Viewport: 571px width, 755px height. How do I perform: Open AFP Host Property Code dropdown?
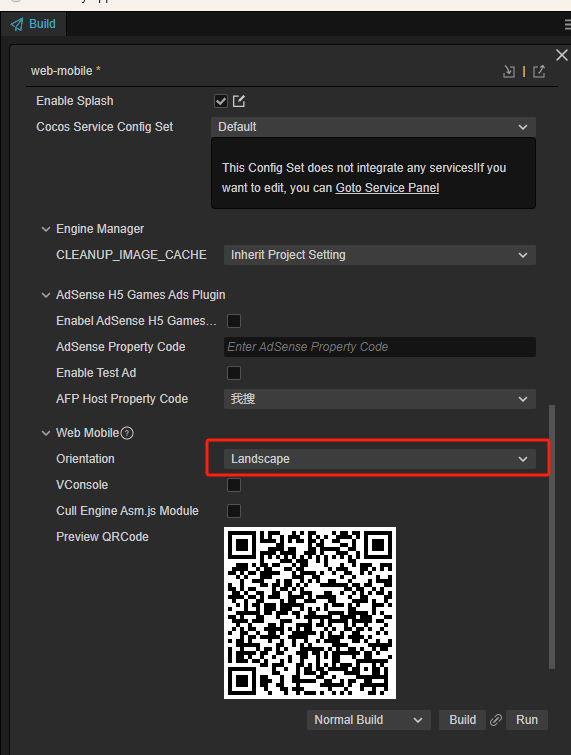pos(379,399)
